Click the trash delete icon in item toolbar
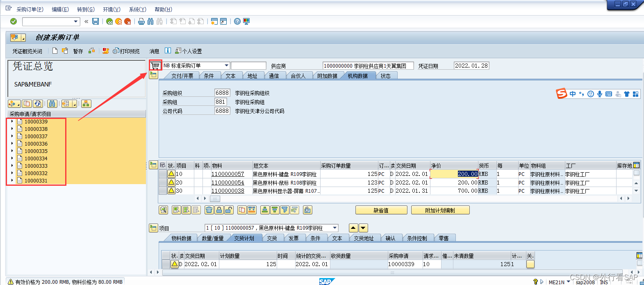This screenshot has height=285, width=644. [x=209, y=210]
